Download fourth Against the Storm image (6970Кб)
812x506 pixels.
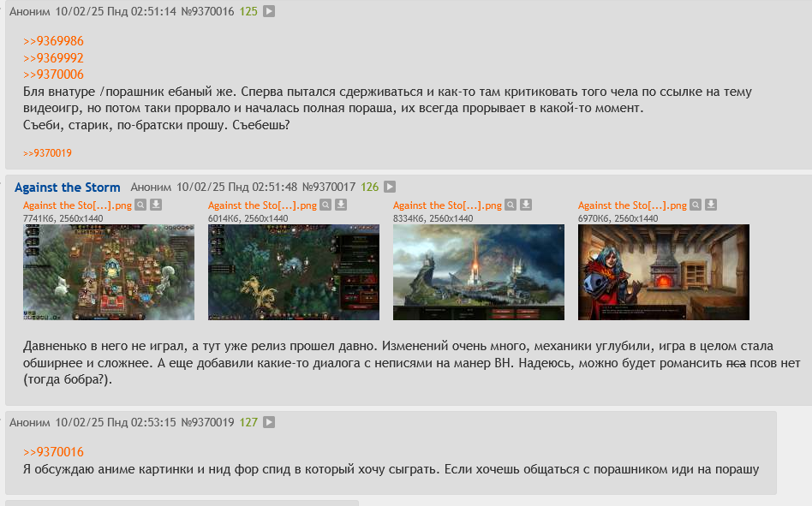pos(711,205)
